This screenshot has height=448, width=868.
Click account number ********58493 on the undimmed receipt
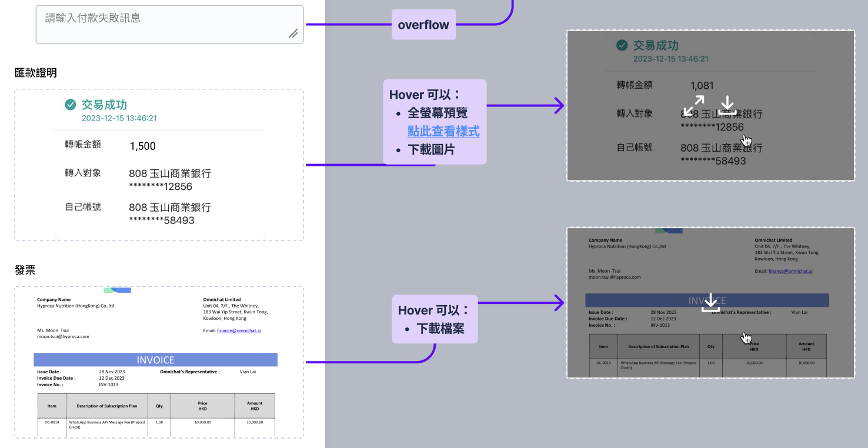[162, 220]
